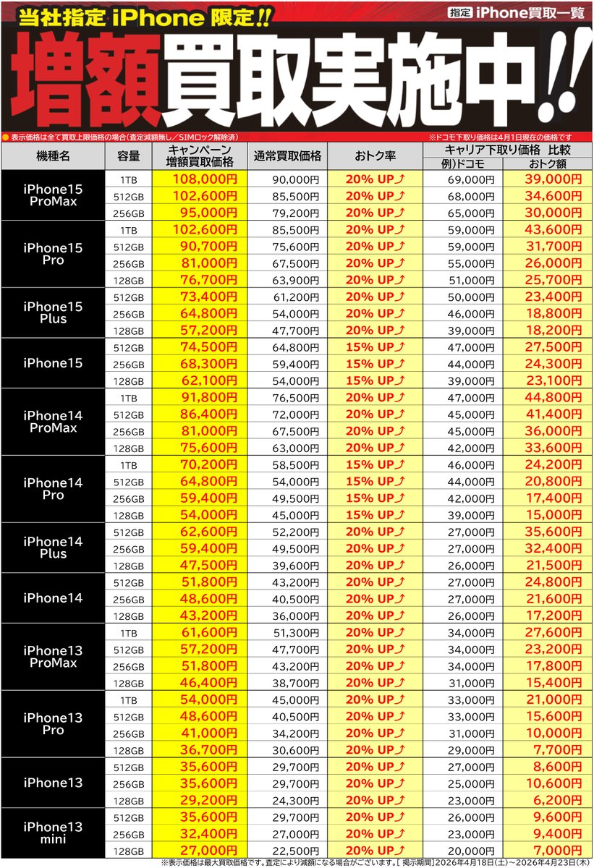Click the iPhone15 Pro model cell
The height and width of the screenshot is (868, 594).
53,254
